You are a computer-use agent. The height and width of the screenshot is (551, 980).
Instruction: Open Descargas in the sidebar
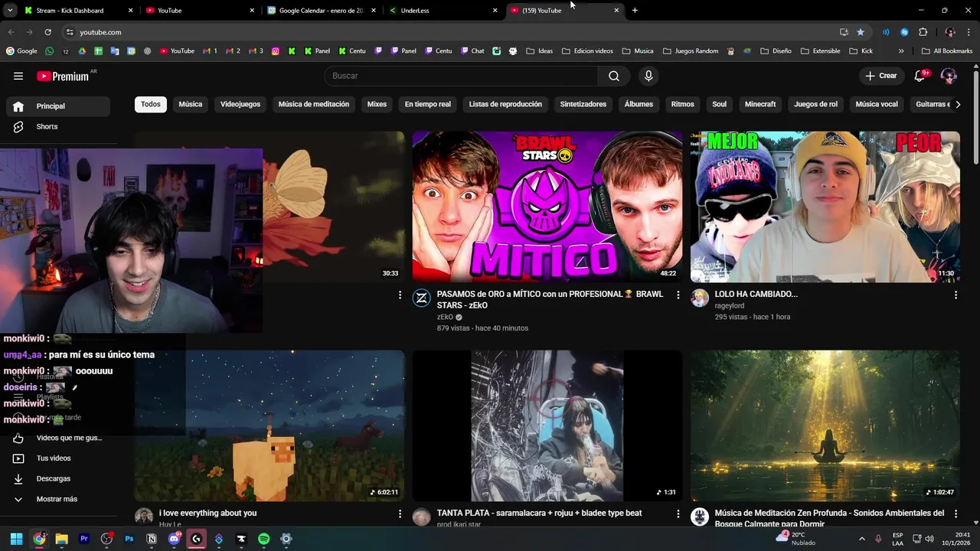(58, 478)
